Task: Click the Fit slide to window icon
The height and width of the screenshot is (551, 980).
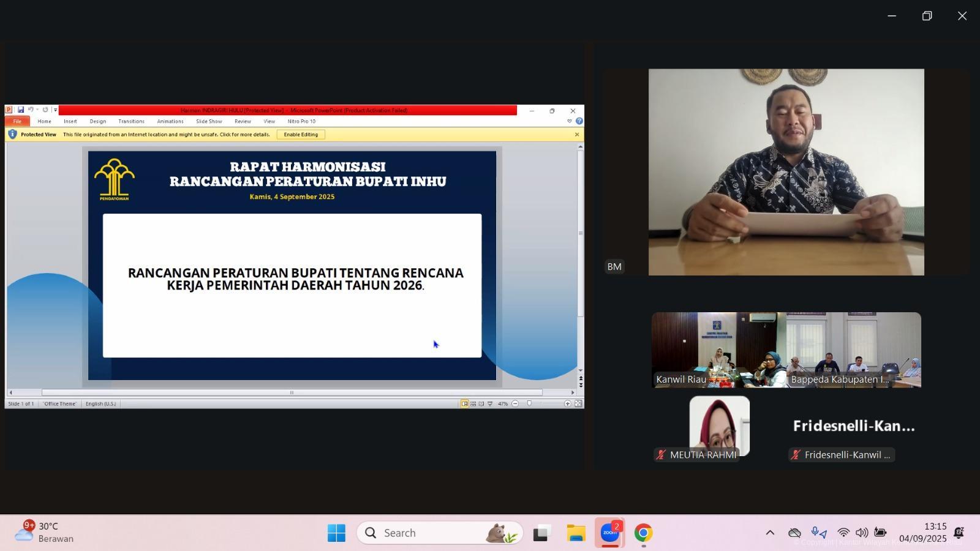Action: coord(578,403)
